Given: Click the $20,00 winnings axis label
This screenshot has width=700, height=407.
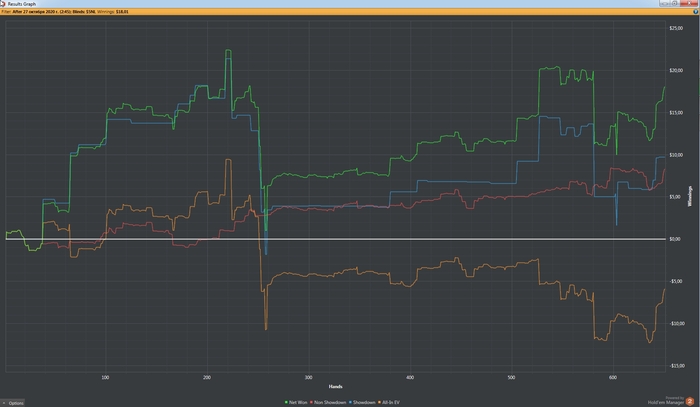Looking at the screenshot, I should click(676, 71).
